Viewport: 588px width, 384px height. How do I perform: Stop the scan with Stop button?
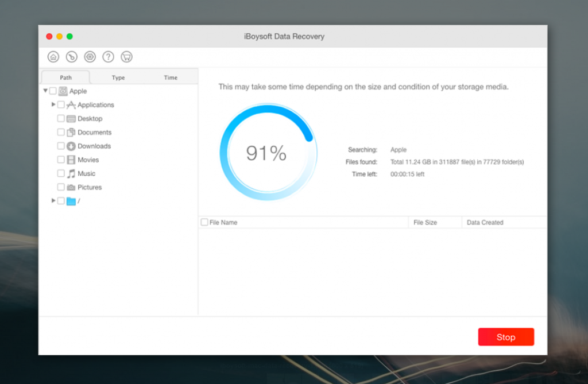[x=506, y=337]
